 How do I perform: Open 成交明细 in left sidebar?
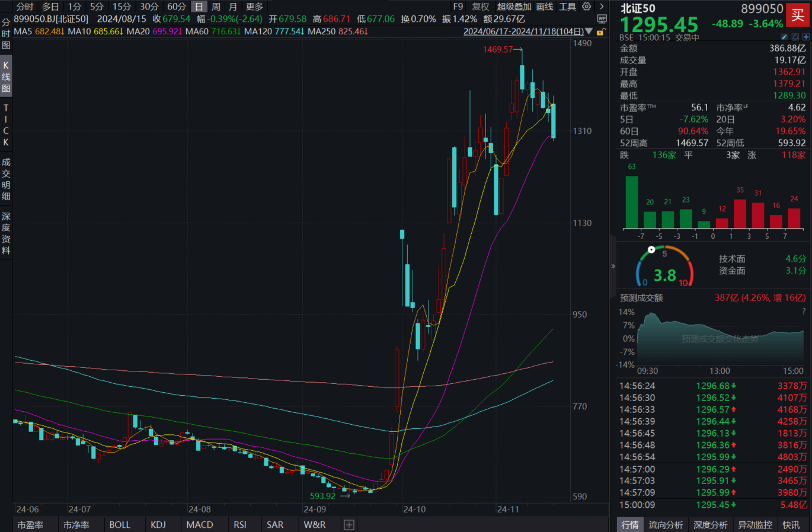6,179
